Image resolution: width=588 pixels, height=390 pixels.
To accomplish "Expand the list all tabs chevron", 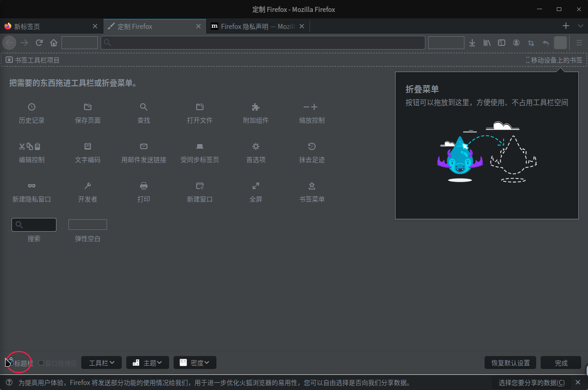I will coord(580,26).
